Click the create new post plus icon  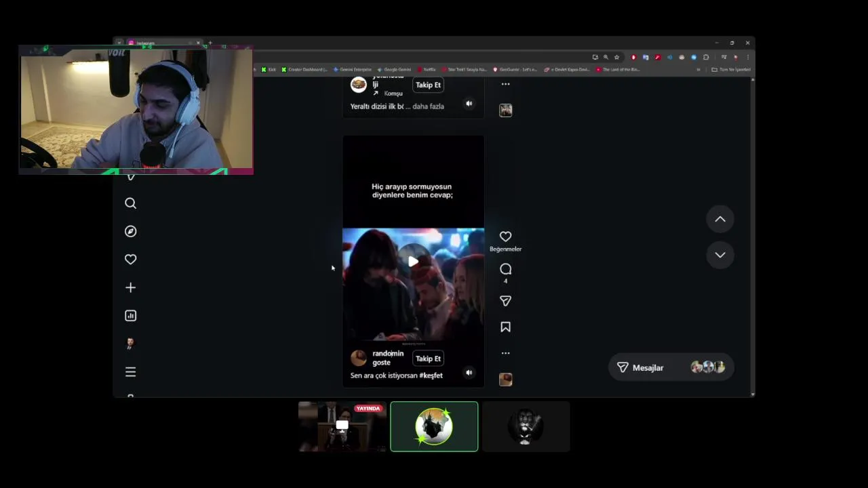[x=130, y=287]
